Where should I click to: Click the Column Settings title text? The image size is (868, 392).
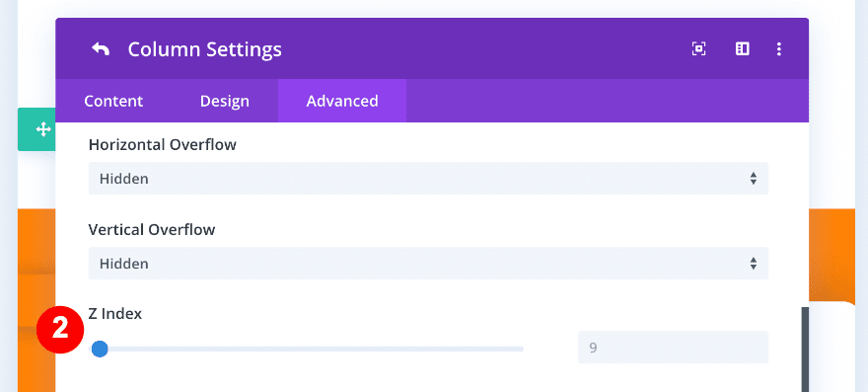click(x=205, y=49)
